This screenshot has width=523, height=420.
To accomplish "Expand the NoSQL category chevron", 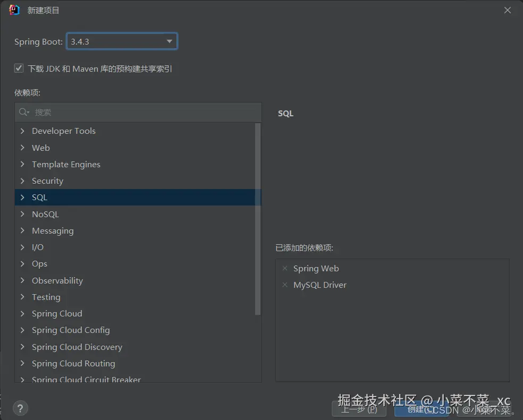I will [22, 214].
